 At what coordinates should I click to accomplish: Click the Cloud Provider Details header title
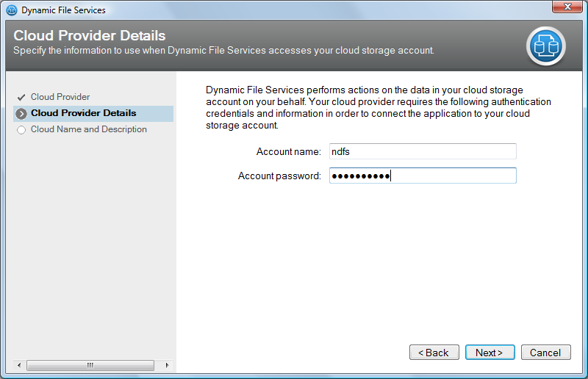[x=90, y=36]
